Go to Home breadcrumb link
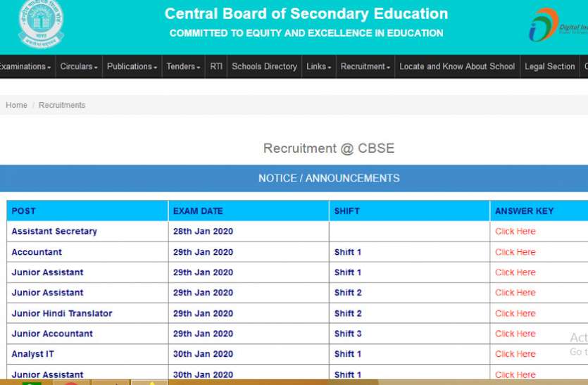Screen dimensions: 588x385 coord(16,105)
